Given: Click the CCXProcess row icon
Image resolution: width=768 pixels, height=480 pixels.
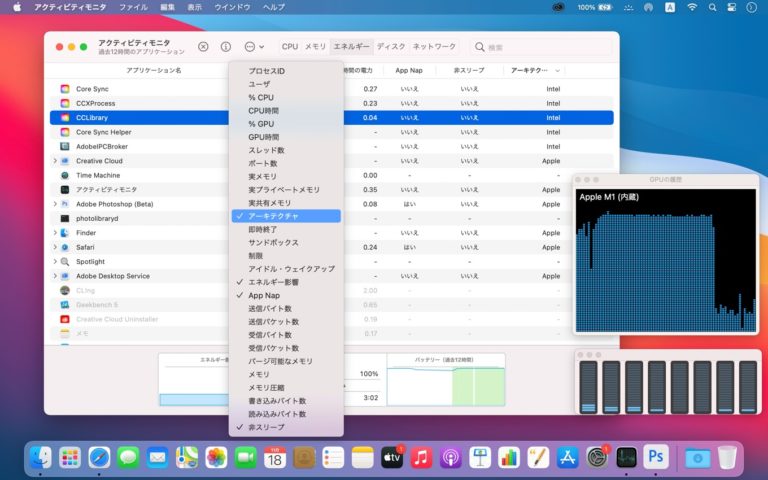Looking at the screenshot, I should point(65,103).
